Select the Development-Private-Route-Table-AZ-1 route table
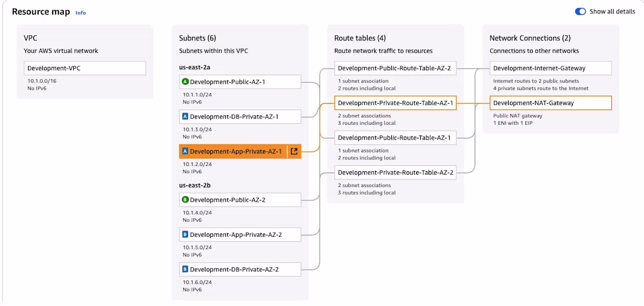This screenshot has height=306, width=644. coord(395,103)
